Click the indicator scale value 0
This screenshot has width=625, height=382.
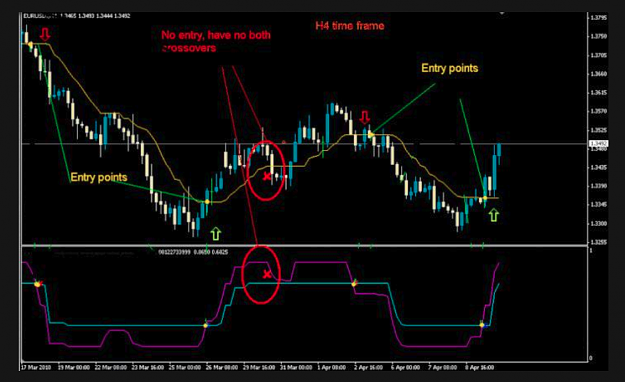(x=591, y=358)
